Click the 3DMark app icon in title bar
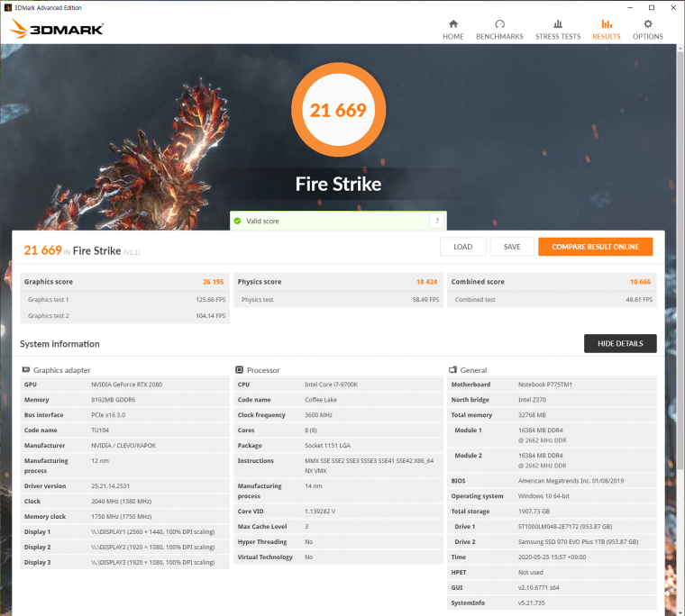Viewport: 685px width, 616px height. 7,7
